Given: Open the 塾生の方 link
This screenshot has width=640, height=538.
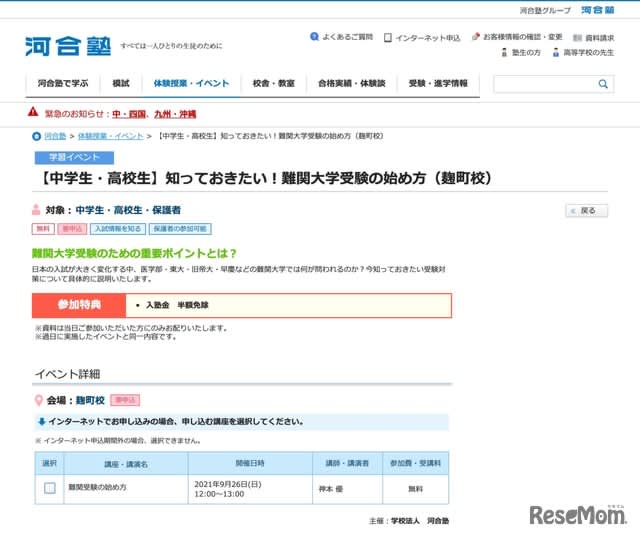Looking at the screenshot, I should point(526,53).
